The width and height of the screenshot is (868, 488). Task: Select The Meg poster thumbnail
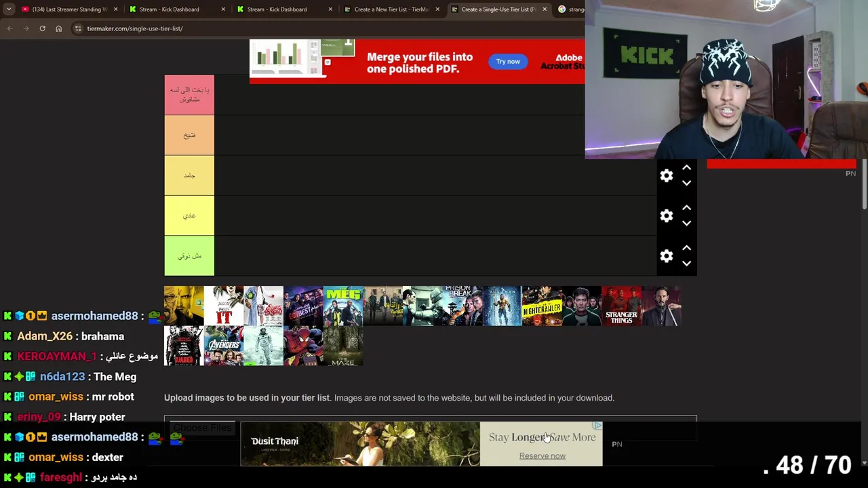[x=343, y=306]
